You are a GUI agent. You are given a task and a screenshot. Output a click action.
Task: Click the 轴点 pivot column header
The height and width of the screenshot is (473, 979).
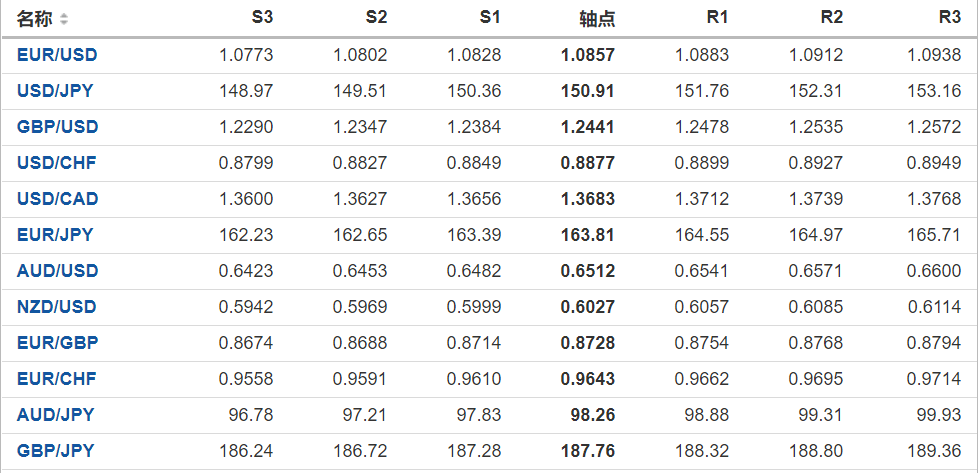click(x=597, y=19)
